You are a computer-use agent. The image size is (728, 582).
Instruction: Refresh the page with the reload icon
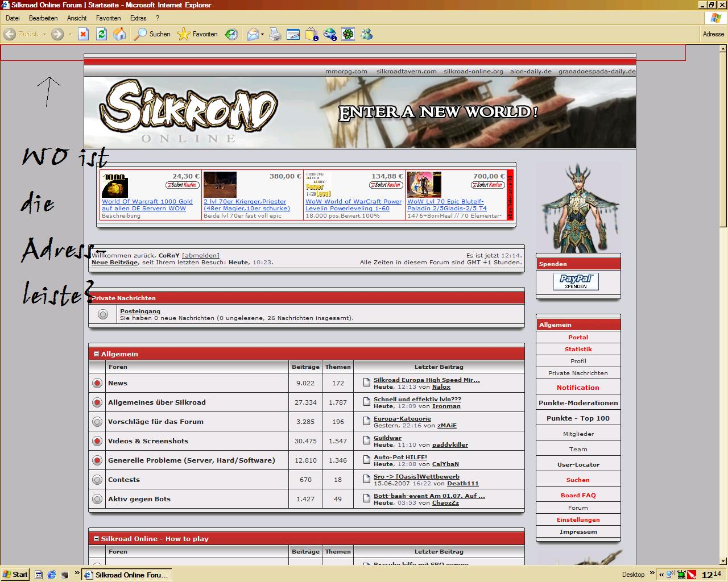tap(101, 34)
